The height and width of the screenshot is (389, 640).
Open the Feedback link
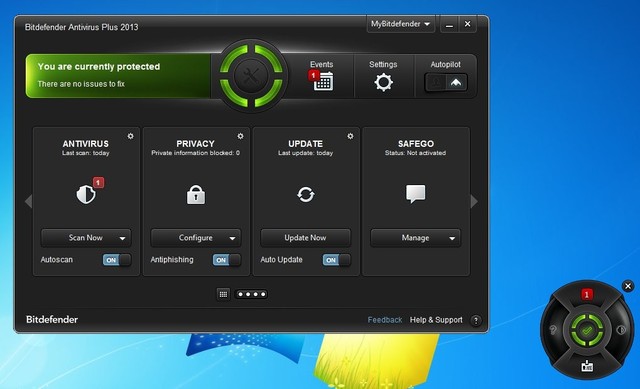point(384,320)
